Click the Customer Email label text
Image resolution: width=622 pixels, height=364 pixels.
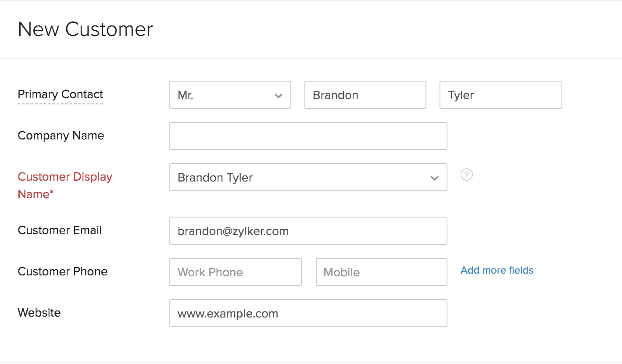pos(60,230)
